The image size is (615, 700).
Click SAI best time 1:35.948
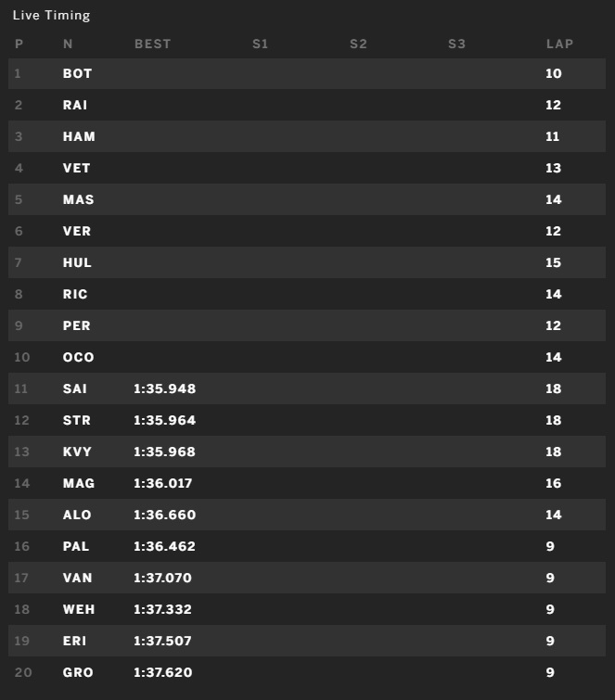click(x=164, y=388)
